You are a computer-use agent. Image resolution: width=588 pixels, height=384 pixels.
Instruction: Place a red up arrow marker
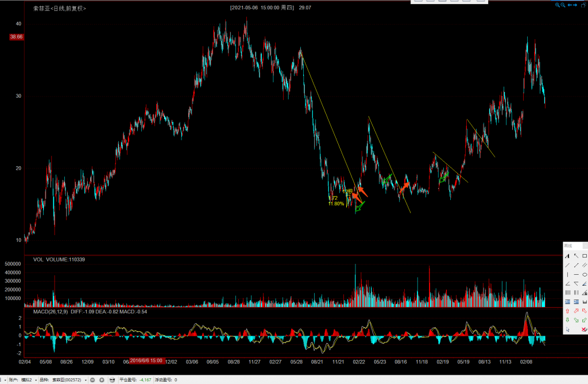pyautogui.click(x=567, y=311)
